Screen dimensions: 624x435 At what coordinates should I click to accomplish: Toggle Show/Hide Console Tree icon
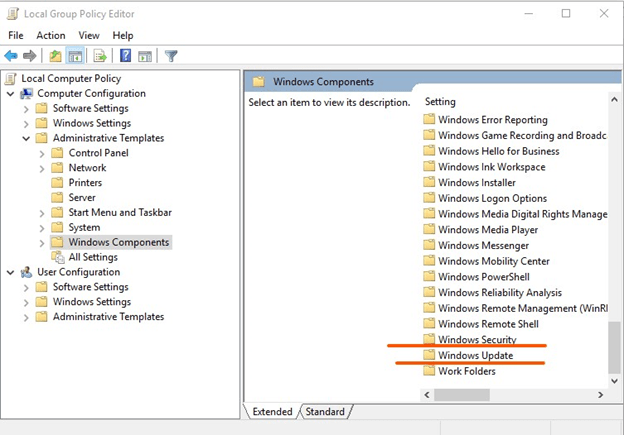click(x=75, y=56)
